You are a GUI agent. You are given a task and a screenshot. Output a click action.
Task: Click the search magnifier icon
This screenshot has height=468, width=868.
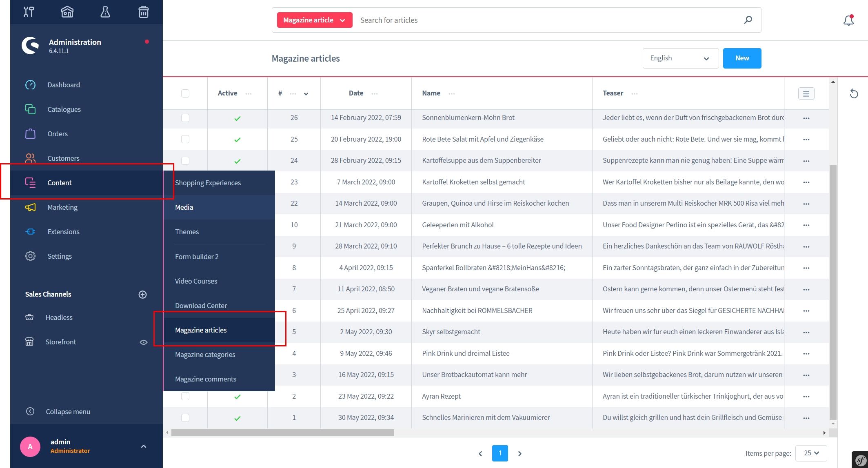[x=748, y=20]
